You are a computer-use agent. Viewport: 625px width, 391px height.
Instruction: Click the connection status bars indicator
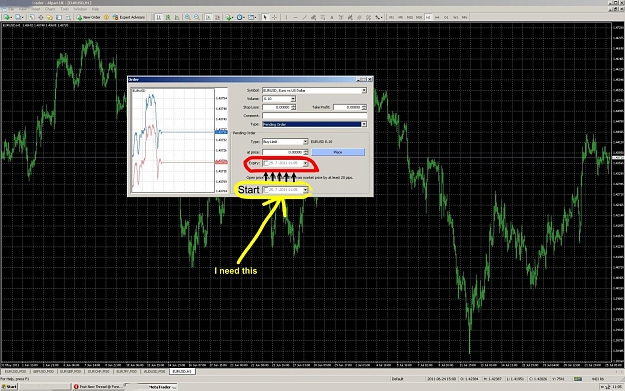(x=578, y=379)
